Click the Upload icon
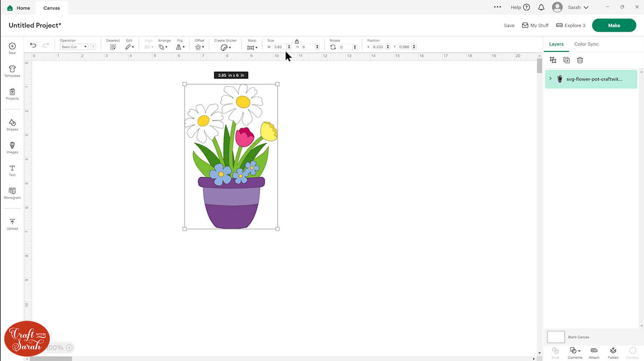Screen dimensions: 644x361 (12, 224)
